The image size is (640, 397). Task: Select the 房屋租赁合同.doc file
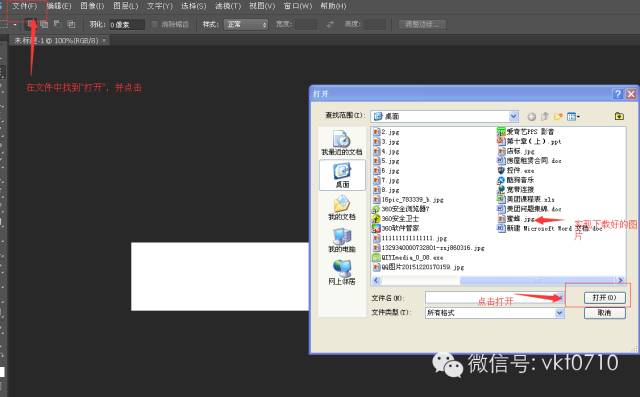click(x=529, y=161)
